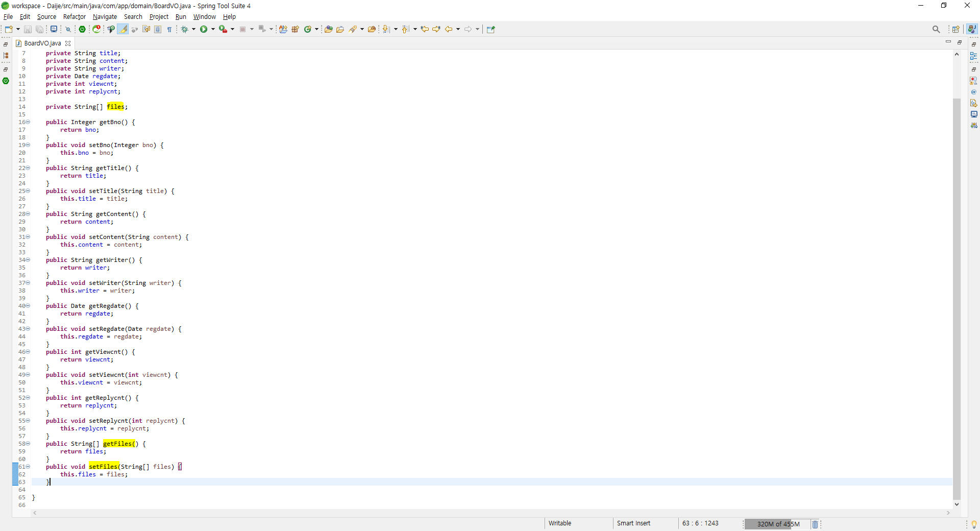Click the Smart Insert status entry
The image size is (980, 531).
633,523
